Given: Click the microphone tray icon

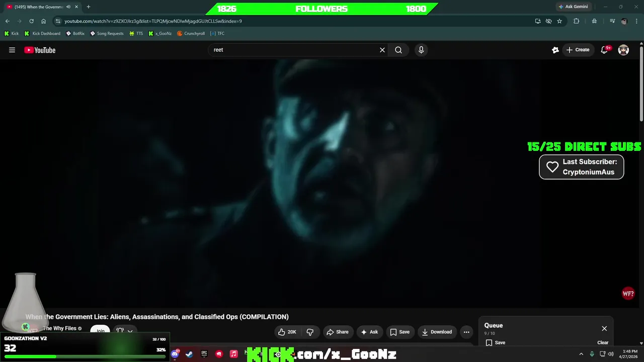Looking at the screenshot, I should (592, 354).
